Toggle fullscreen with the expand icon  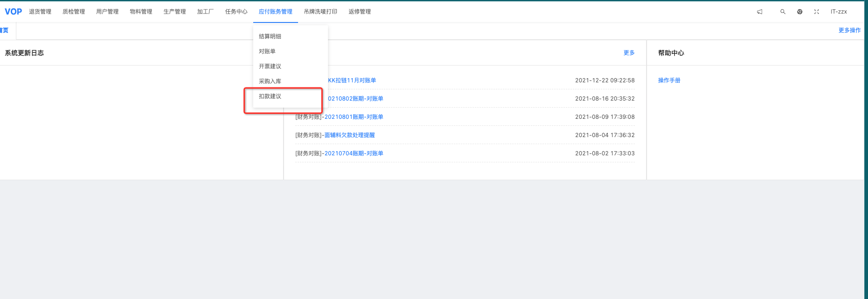tap(817, 12)
